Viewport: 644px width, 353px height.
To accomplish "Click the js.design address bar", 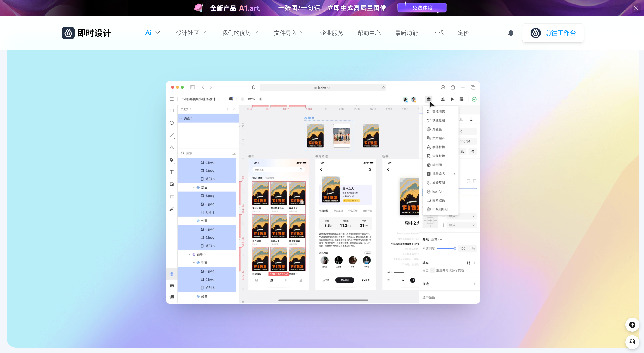I will point(323,87).
